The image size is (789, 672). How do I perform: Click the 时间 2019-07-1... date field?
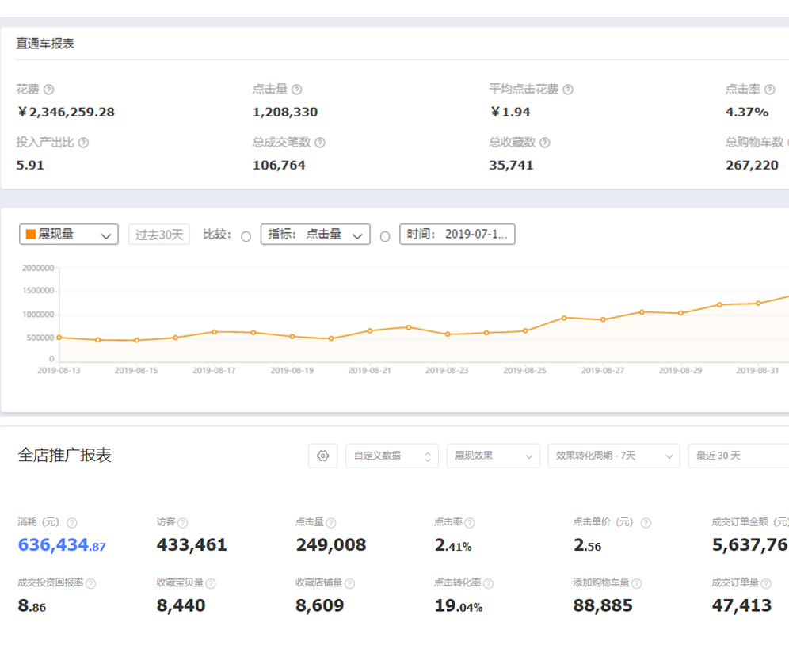(x=457, y=235)
